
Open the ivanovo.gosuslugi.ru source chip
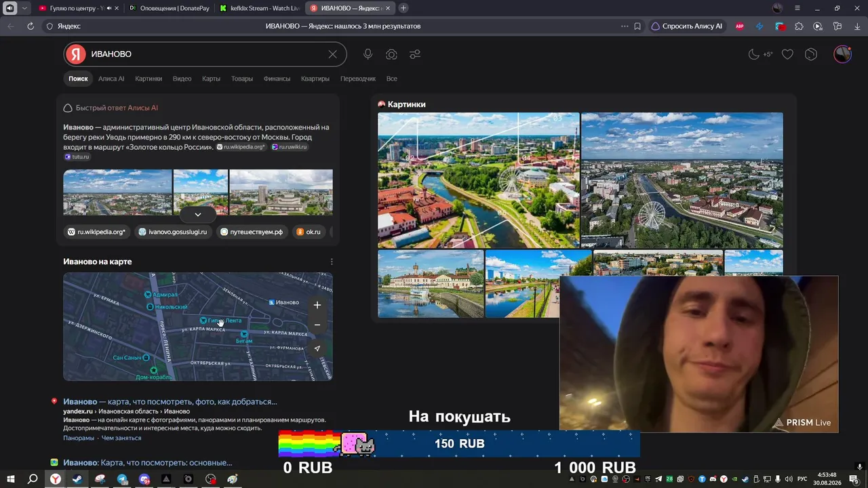point(172,232)
